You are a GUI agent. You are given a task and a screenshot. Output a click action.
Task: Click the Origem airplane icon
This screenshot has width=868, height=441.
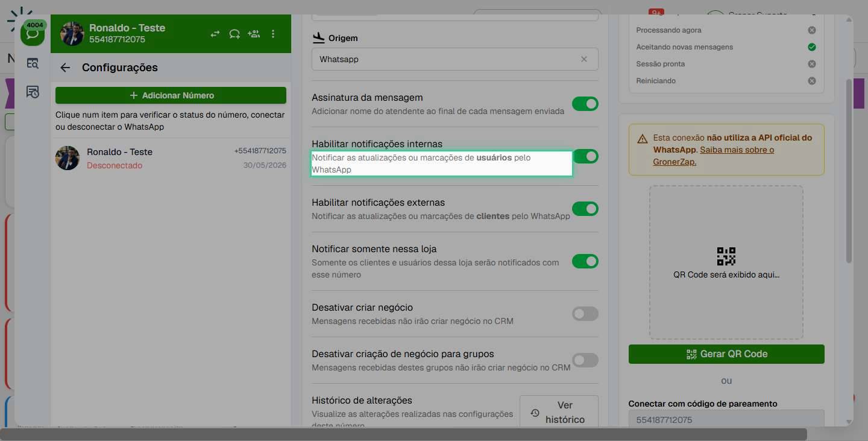tap(319, 38)
